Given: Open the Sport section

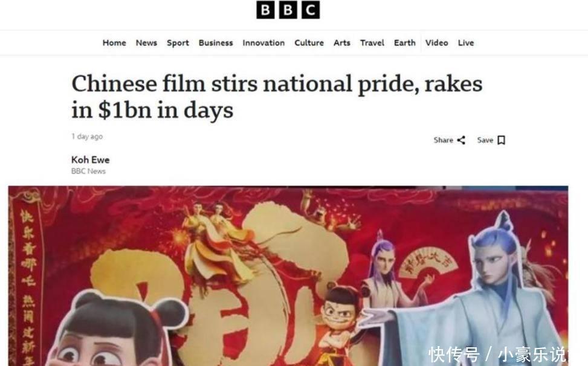Looking at the screenshot, I should tap(178, 43).
